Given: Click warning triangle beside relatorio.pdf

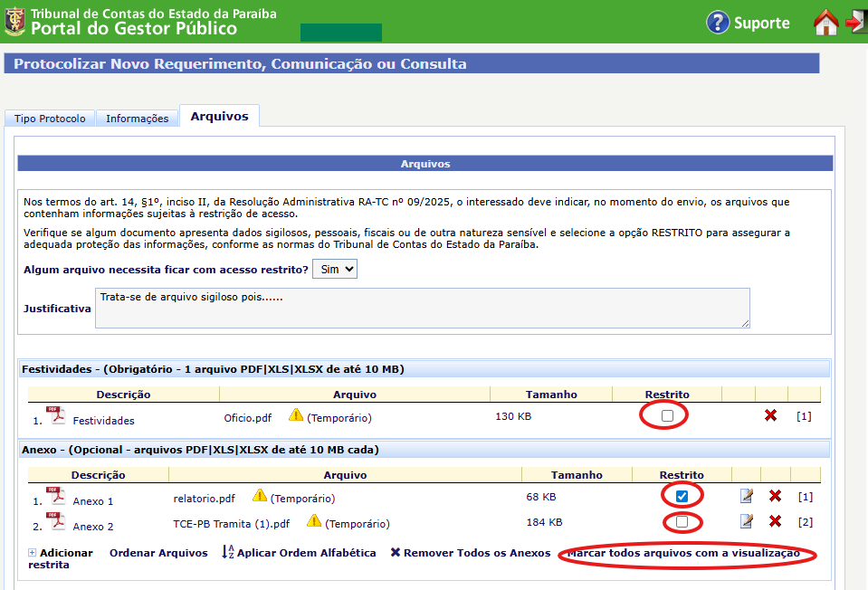Looking at the screenshot, I should pos(260,495).
